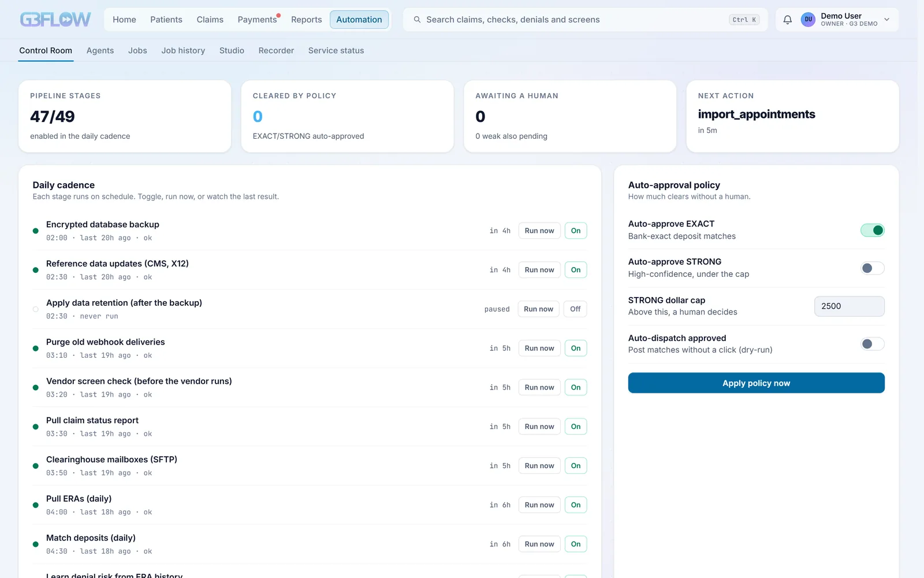The width and height of the screenshot is (924, 578).
Task: Toggle Auto-dispatch approved switch
Action: point(872,344)
